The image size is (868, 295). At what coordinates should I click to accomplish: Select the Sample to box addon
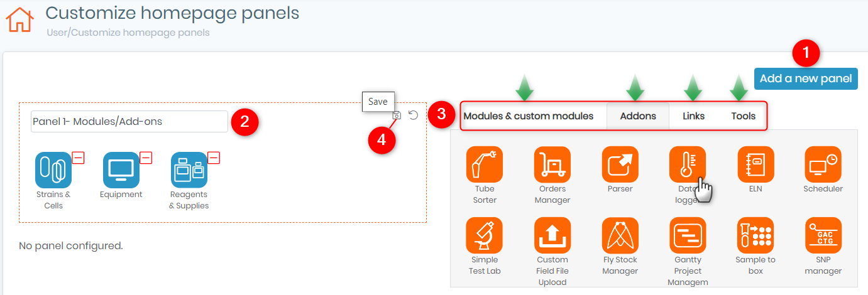[755, 235]
